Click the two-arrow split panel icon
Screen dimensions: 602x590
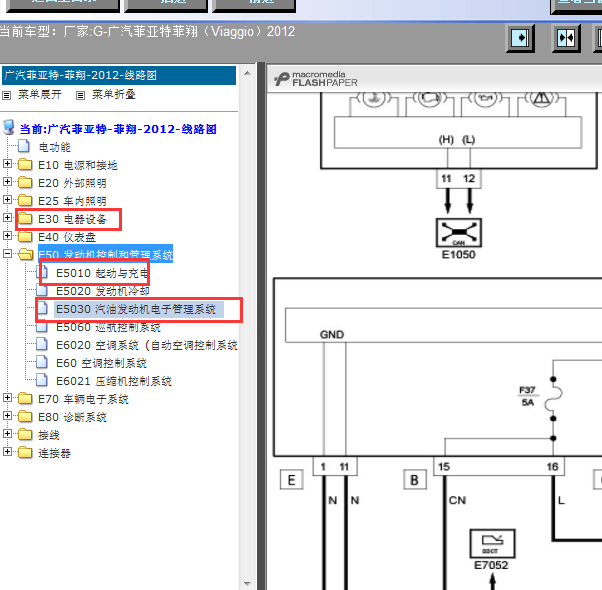(566, 38)
